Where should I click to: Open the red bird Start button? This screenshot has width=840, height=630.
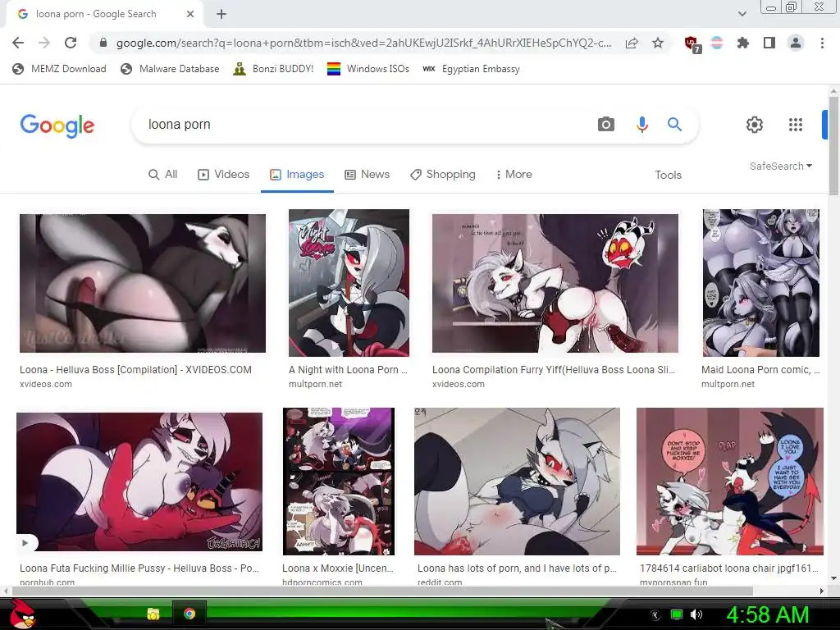tap(22, 614)
